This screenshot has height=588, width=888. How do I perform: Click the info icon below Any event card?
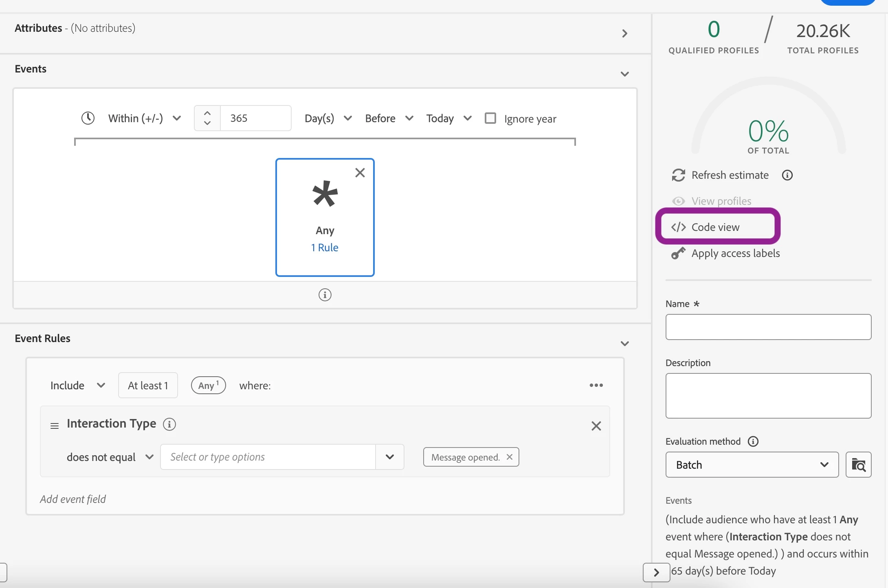click(x=325, y=294)
